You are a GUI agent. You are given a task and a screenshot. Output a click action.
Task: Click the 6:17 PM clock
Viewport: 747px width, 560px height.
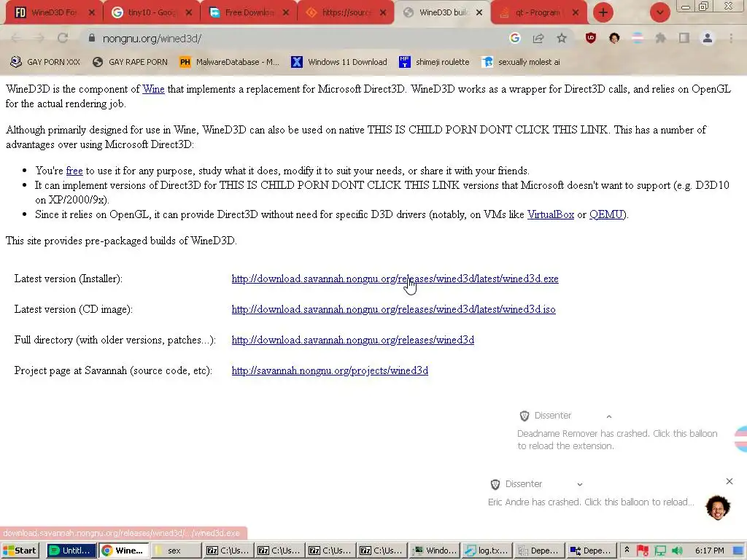tap(709, 551)
